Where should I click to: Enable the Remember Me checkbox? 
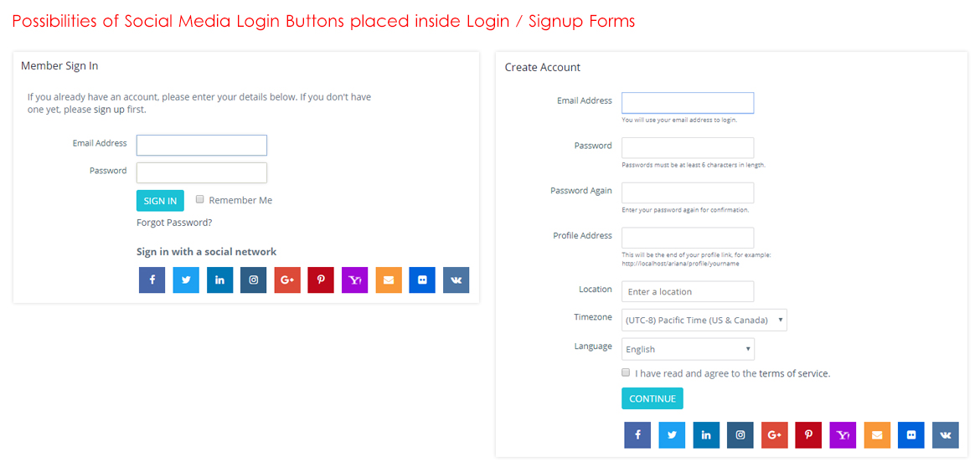click(200, 199)
